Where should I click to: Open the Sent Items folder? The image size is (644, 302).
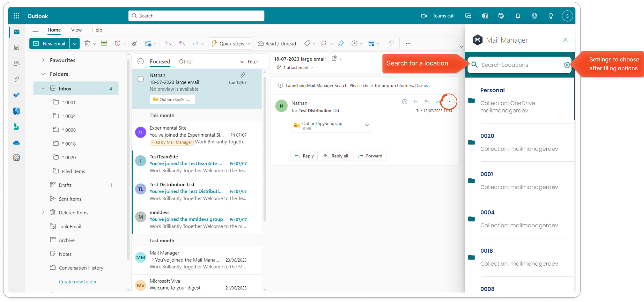76,199
